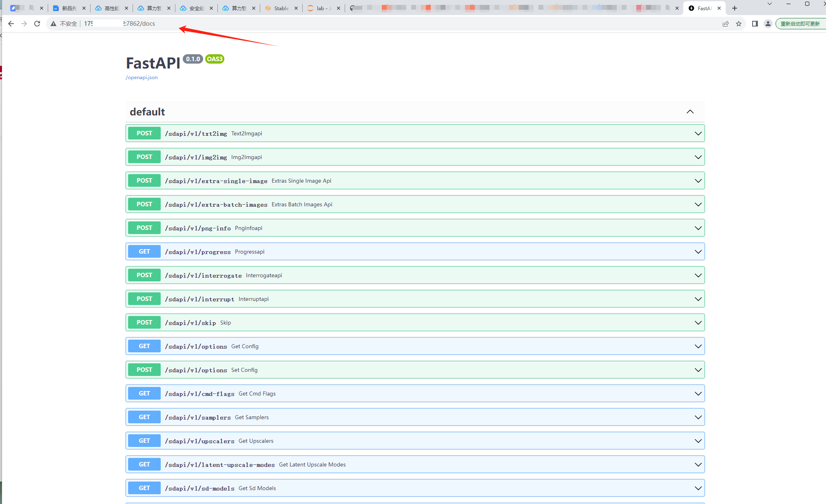Screen dimensions: 826x504
Task: Click the not-secure warning icon
Action: pyautogui.click(x=53, y=24)
